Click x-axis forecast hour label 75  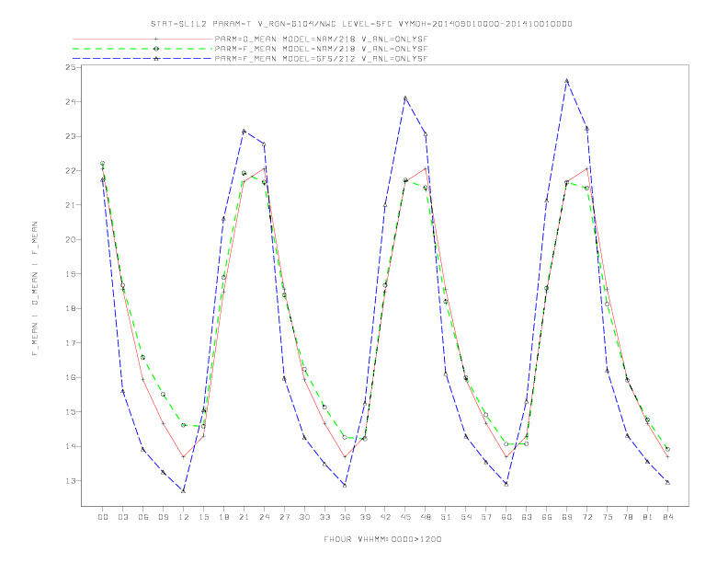pyautogui.click(x=608, y=517)
